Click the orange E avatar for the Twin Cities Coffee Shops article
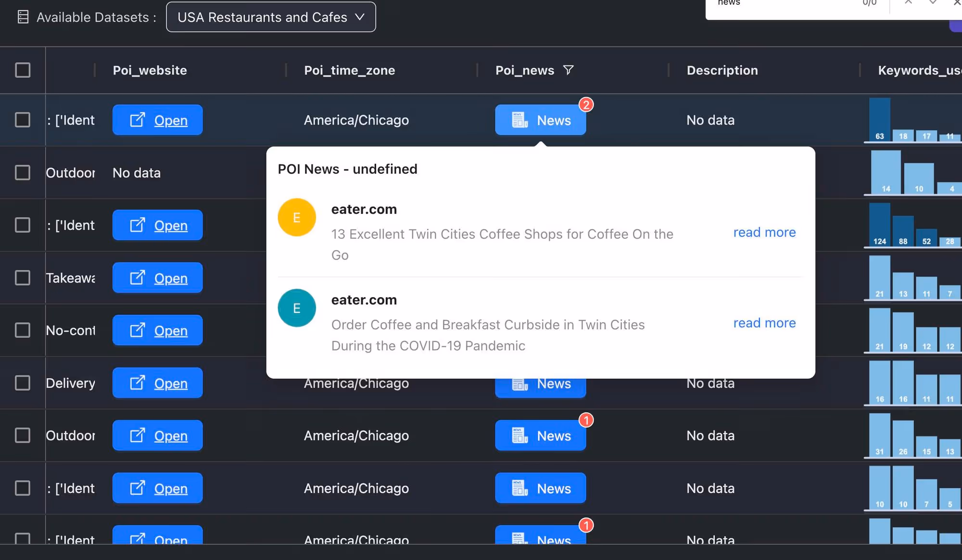This screenshot has width=962, height=560. pos(297,217)
